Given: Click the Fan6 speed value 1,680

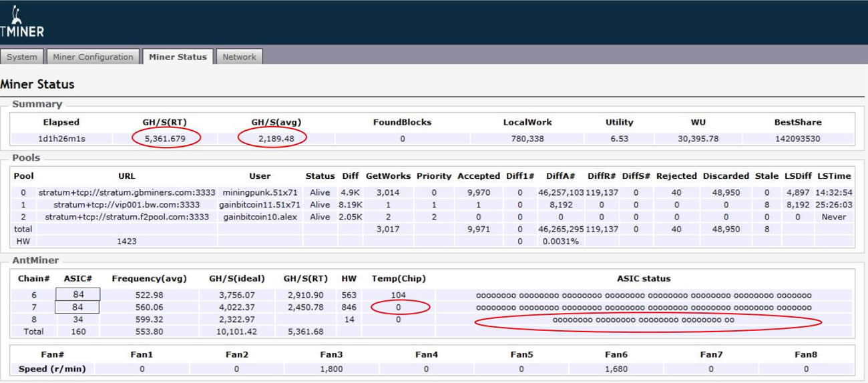Looking at the screenshot, I should [616, 368].
